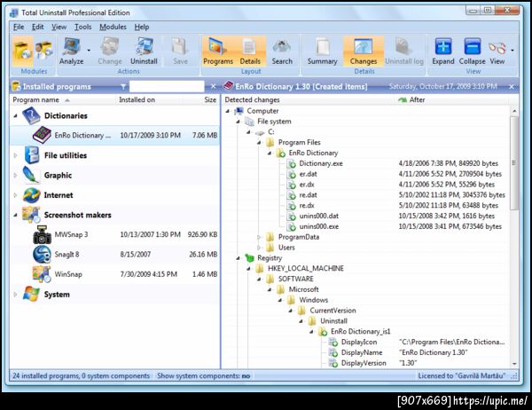Click the changes pane scroll up arrow
The width and height of the screenshot is (532, 410).
click(x=514, y=111)
